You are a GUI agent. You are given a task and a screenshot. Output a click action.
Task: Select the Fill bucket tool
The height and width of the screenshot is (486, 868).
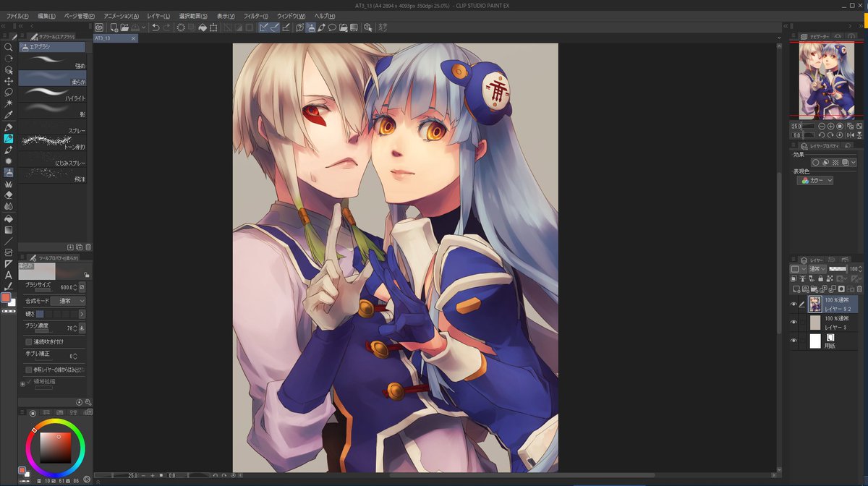click(9, 218)
